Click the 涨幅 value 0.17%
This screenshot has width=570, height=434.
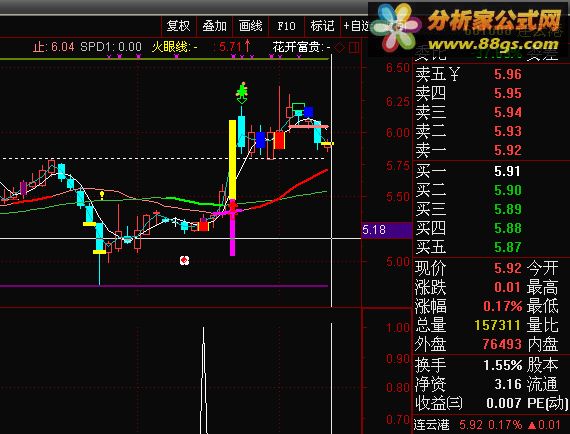pyautogui.click(x=503, y=306)
